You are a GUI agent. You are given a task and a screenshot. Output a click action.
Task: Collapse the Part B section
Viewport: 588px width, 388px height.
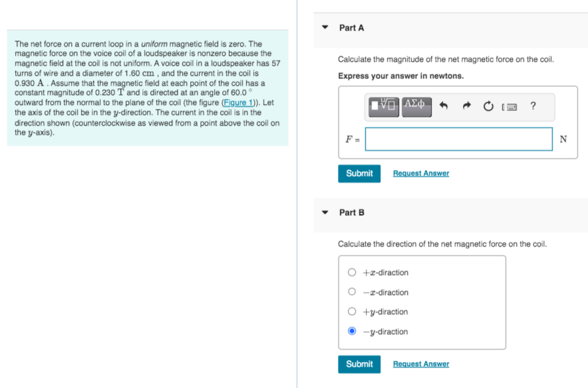[x=324, y=213]
